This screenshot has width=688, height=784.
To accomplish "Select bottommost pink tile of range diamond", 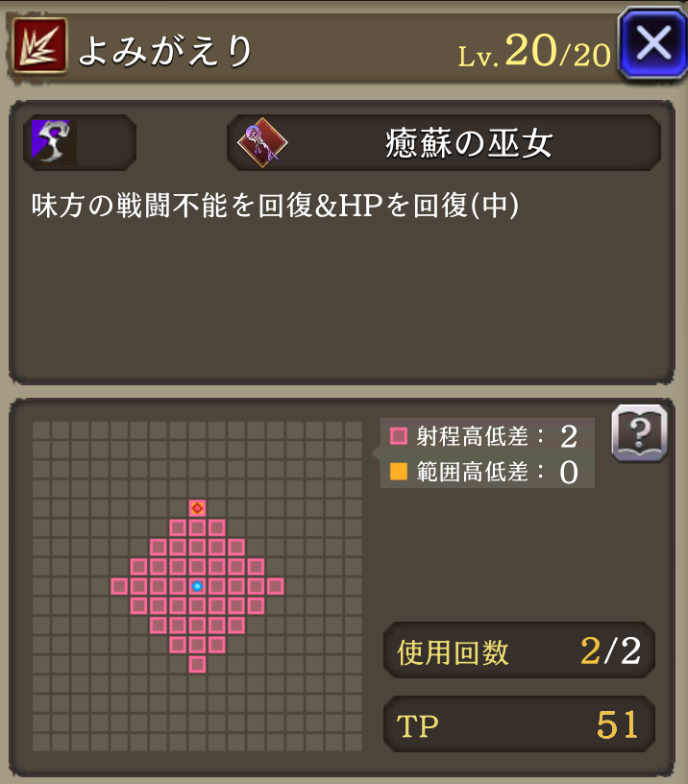I will click(x=197, y=664).
